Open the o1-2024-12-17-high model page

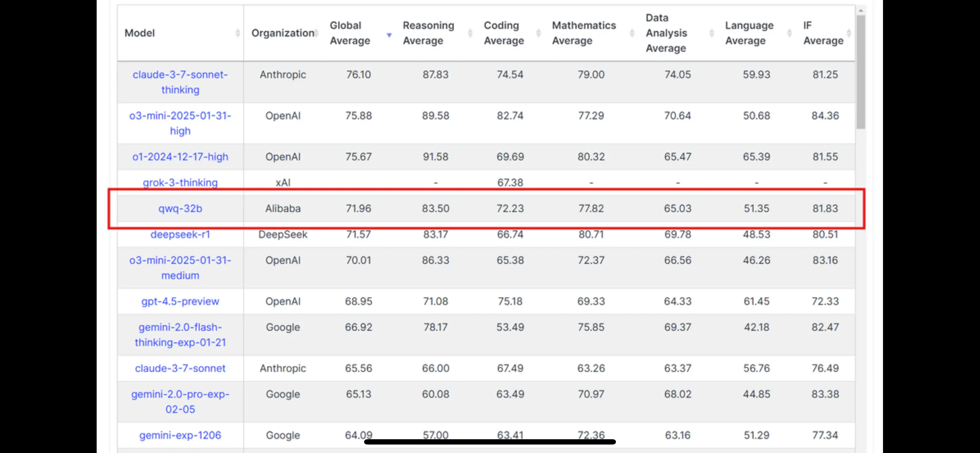pyautogui.click(x=180, y=157)
